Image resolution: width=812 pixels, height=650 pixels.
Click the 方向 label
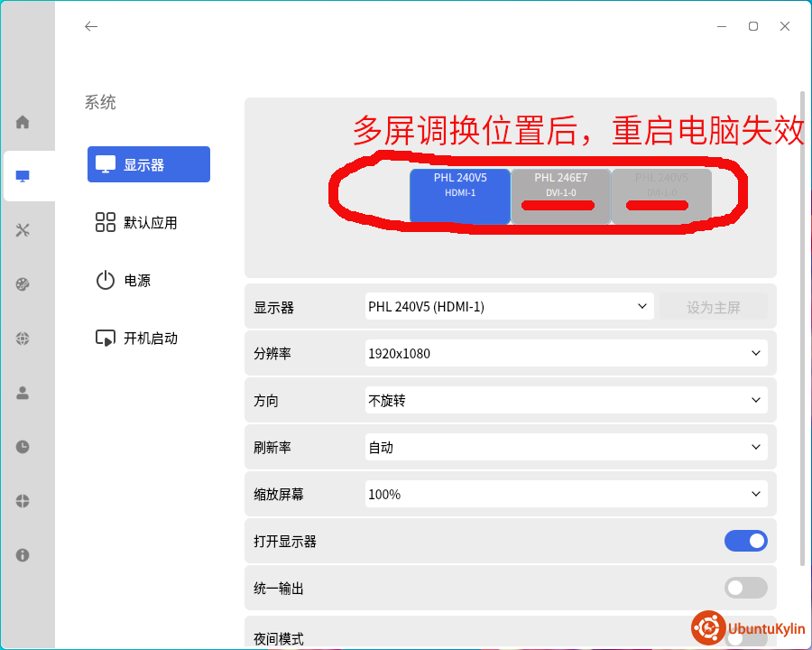(266, 401)
